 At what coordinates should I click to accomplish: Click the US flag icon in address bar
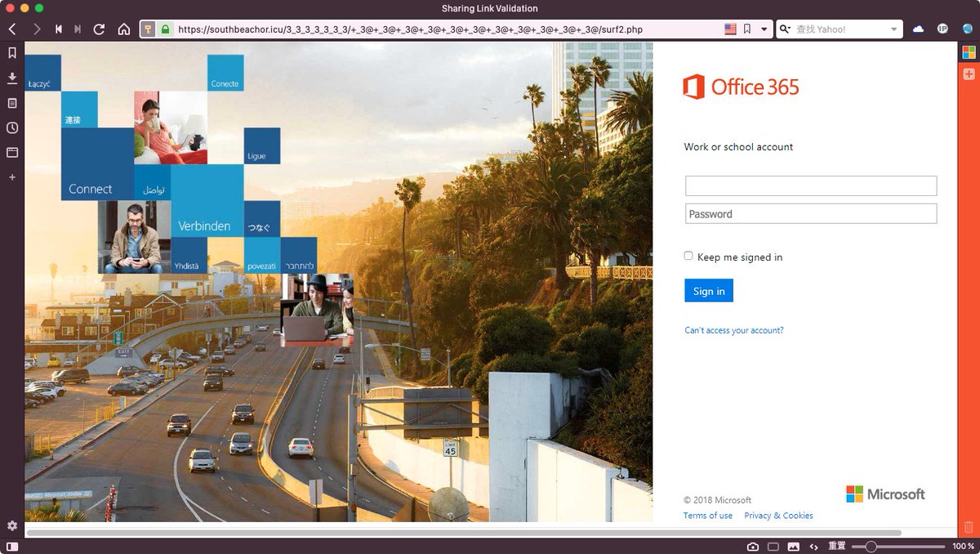pyautogui.click(x=730, y=29)
